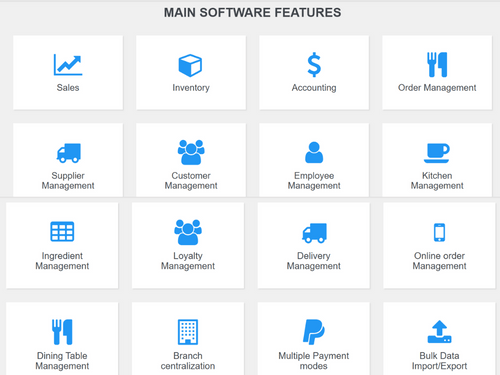Open the Kitchen Management text label
This screenshot has height=375, width=500.
pyautogui.click(x=437, y=181)
